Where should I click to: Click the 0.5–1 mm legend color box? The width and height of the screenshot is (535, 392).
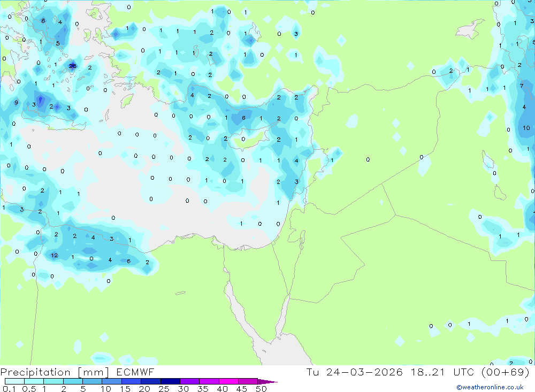(34, 381)
